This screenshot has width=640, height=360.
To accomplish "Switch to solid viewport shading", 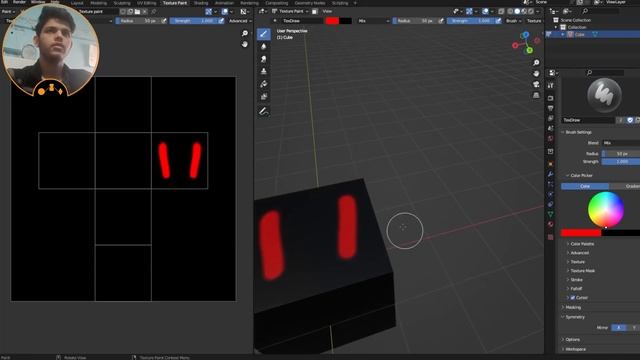I will (x=517, y=11).
